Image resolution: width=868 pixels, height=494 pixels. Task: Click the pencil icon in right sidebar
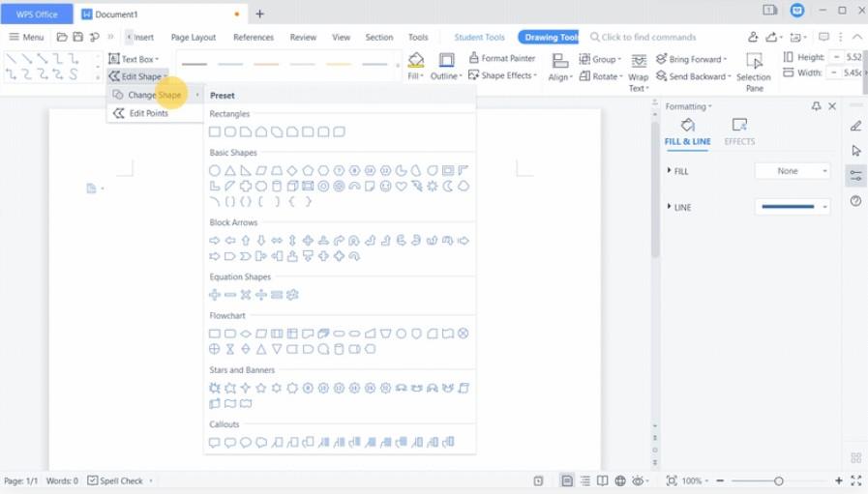pos(855,126)
